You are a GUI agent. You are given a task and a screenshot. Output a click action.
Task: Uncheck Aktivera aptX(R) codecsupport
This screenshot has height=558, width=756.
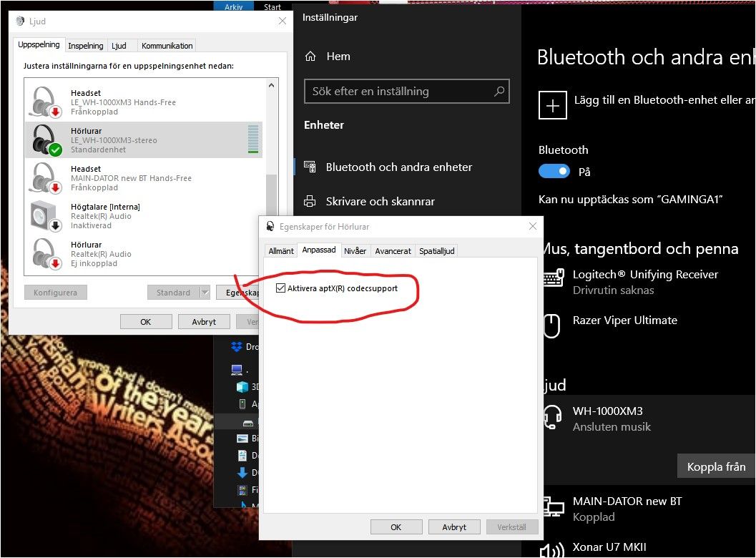[x=280, y=288]
